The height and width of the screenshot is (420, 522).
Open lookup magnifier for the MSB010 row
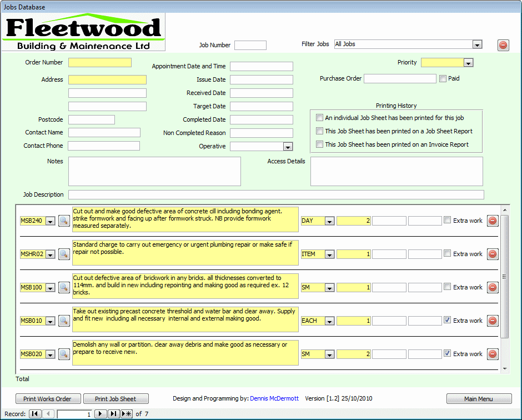64,321
